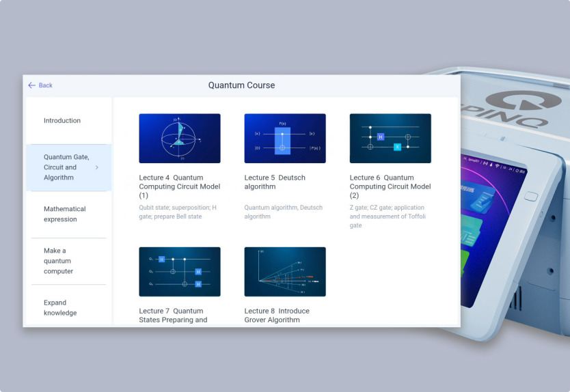Click the back arrow icon

point(31,85)
